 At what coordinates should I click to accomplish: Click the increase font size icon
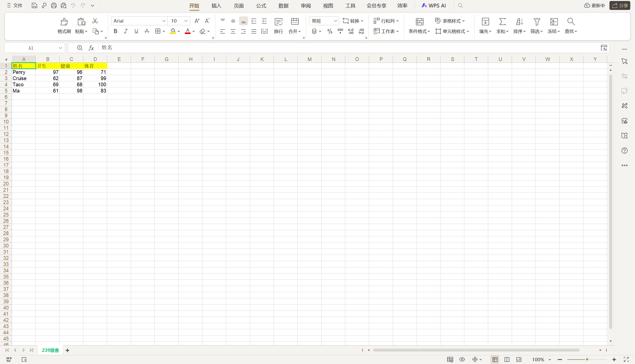click(197, 21)
